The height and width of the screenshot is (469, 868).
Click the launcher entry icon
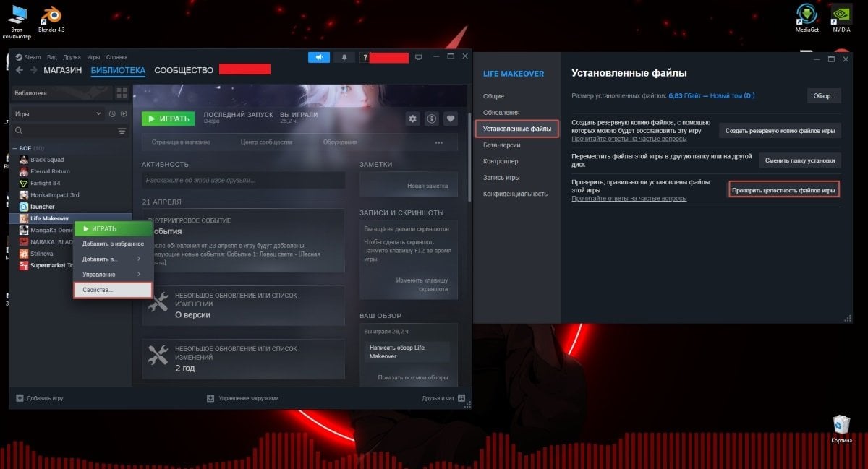[x=24, y=207]
